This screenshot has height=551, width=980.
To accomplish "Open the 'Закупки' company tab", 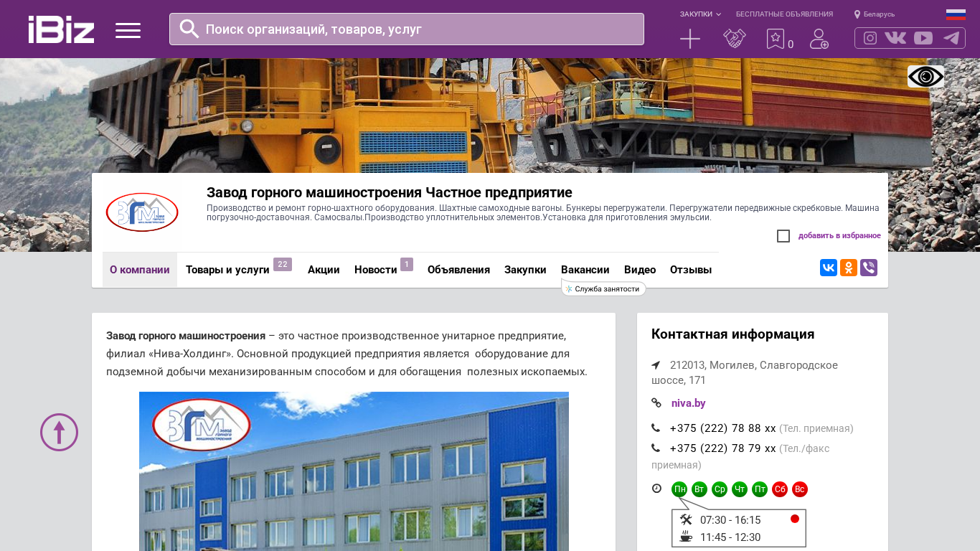I will [525, 270].
